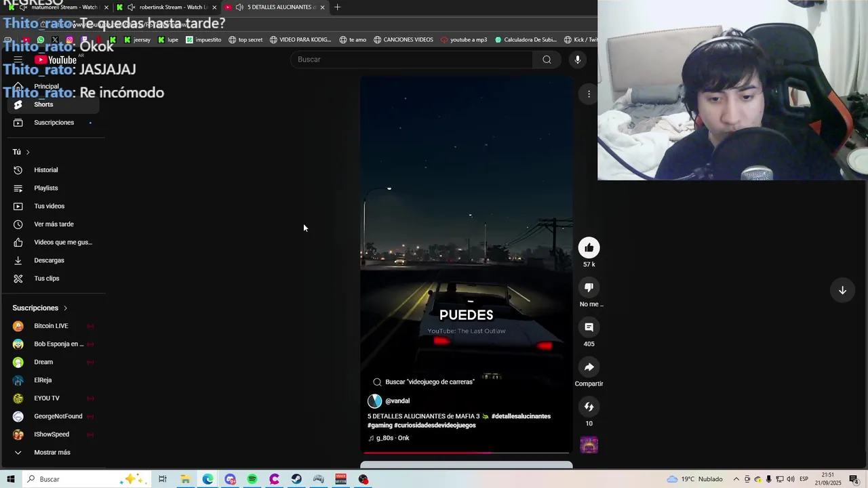Open the impuestito bookmark
This screenshot has width=868, height=488.
click(x=203, y=40)
